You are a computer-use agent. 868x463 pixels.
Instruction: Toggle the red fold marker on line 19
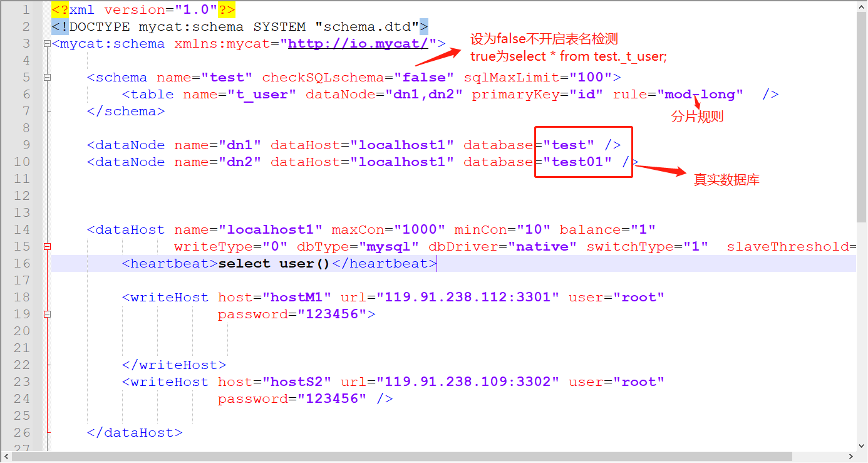pos(47,315)
